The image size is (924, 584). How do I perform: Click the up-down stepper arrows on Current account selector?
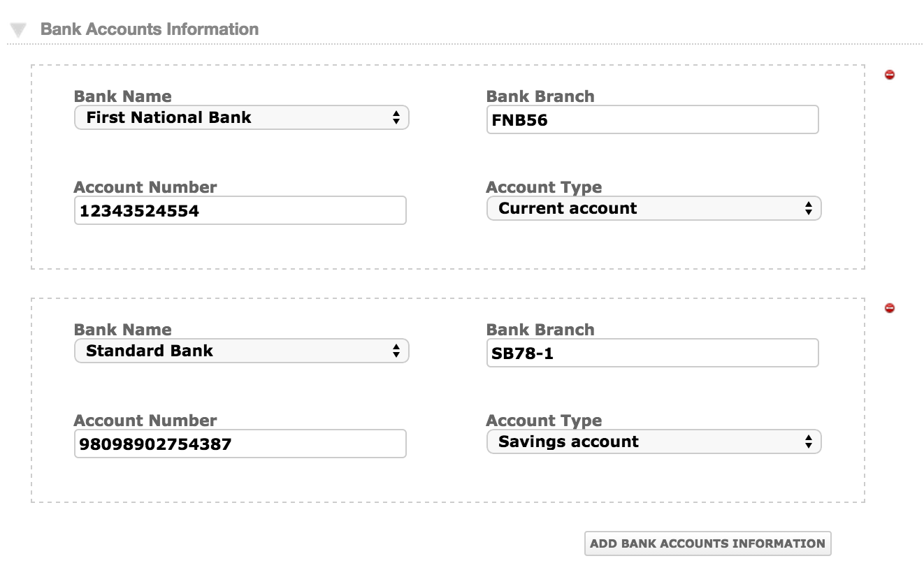(810, 208)
